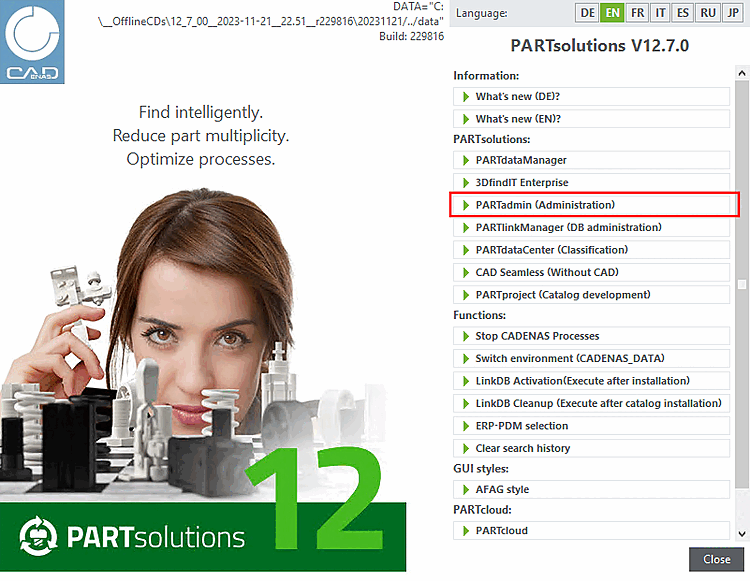Viewport: 750px width, 581px height.
Task: Click arrow icon beside Stop CADENAS Processes
Action: pos(466,337)
